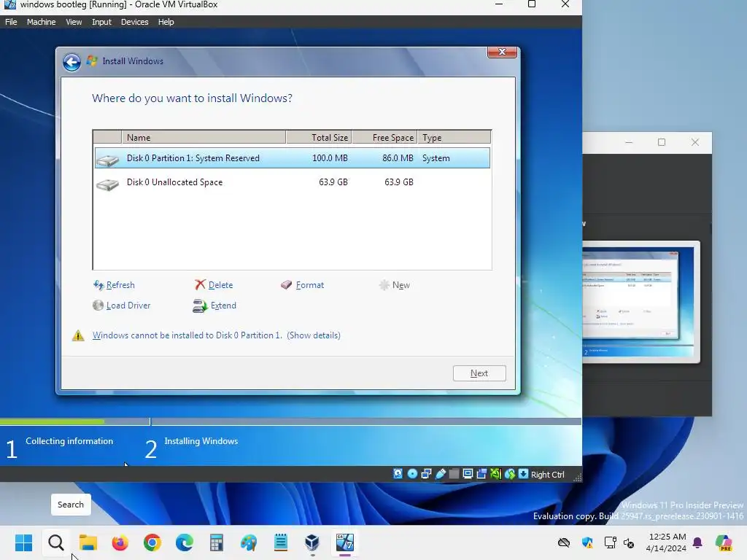747x560 pixels.
Task: Click the Free Space column header
Action: click(x=384, y=137)
